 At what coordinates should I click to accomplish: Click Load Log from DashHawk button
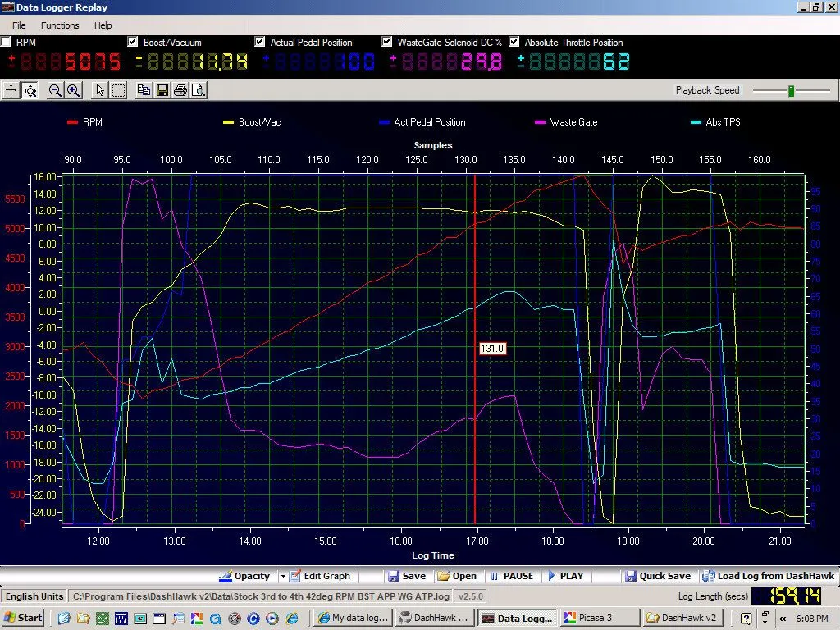[767, 576]
